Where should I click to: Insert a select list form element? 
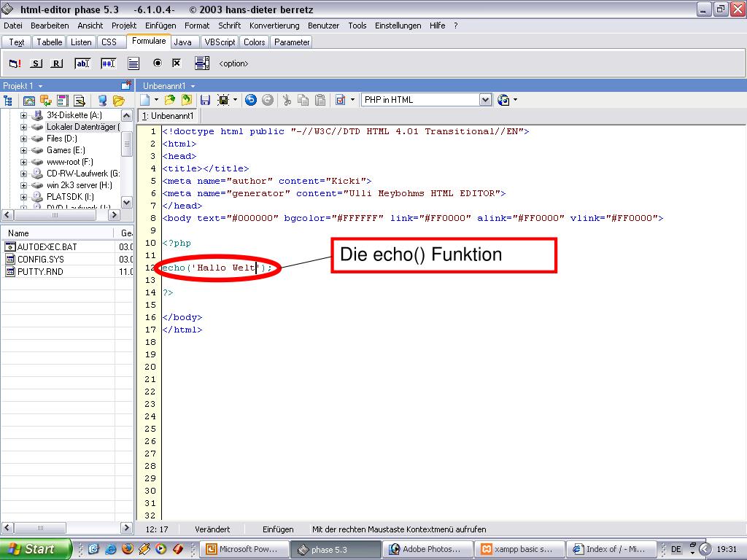click(202, 63)
